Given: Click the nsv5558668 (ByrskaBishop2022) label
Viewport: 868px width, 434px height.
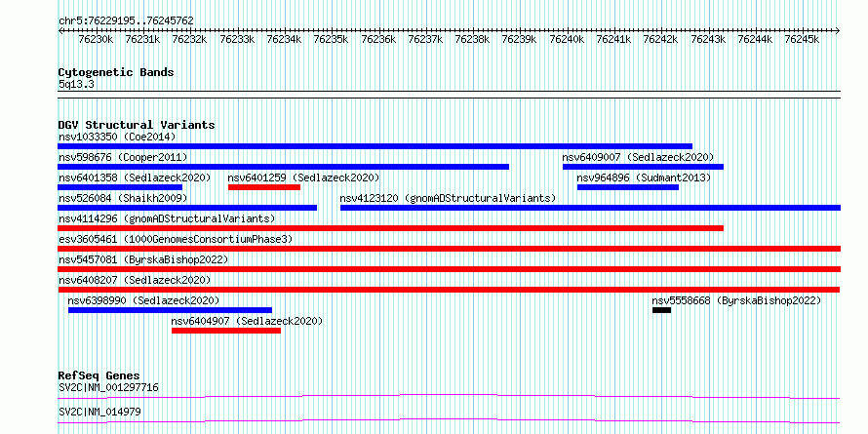Looking at the screenshot, I should coord(736,300).
